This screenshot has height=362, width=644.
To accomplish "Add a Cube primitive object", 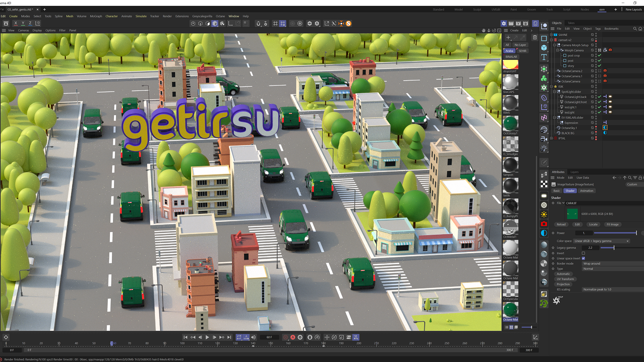I will click(x=544, y=48).
